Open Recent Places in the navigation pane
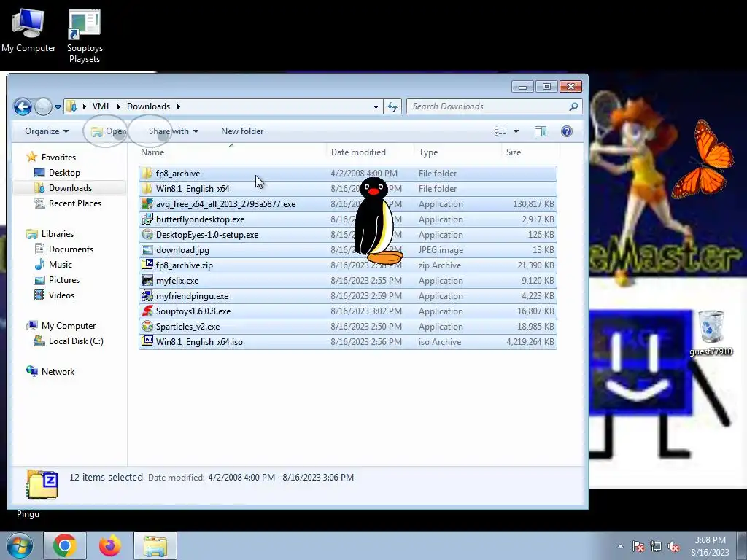This screenshot has height=560, width=747. [75, 203]
